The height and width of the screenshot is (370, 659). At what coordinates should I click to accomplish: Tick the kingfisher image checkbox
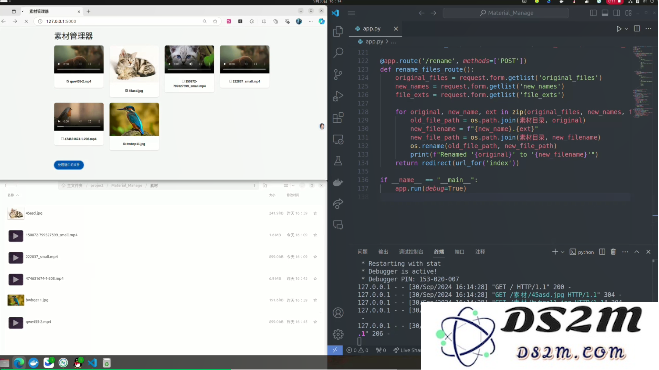124,144
